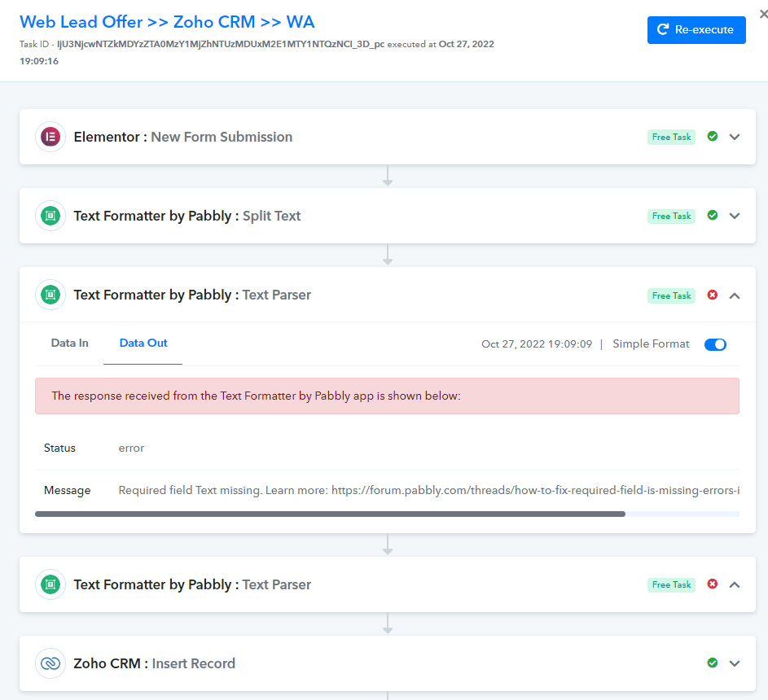The width and height of the screenshot is (768, 700).
Task: Click the Free Task badge on the lower Text Parser
Action: click(x=671, y=584)
